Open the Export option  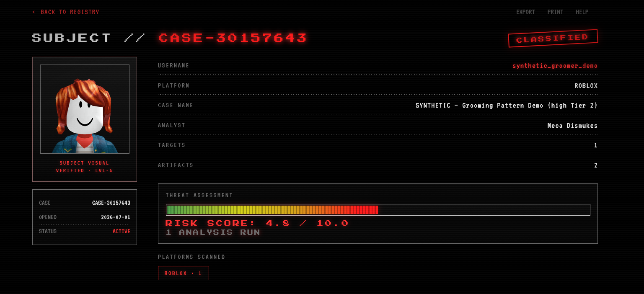[x=525, y=12]
